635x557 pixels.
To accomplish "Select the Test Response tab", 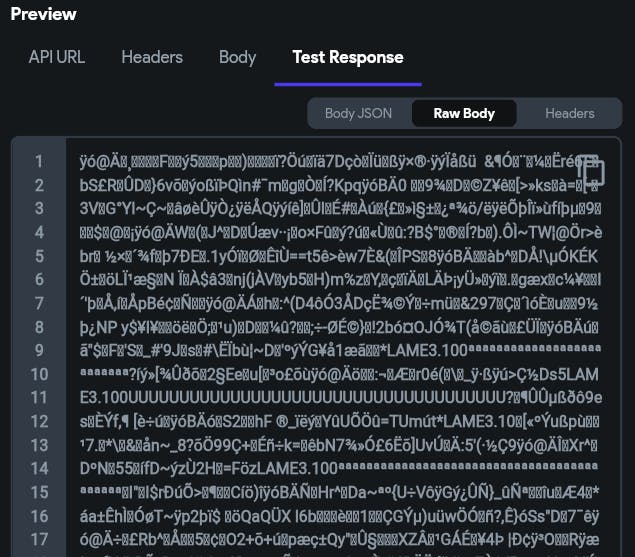I will 348,57.
